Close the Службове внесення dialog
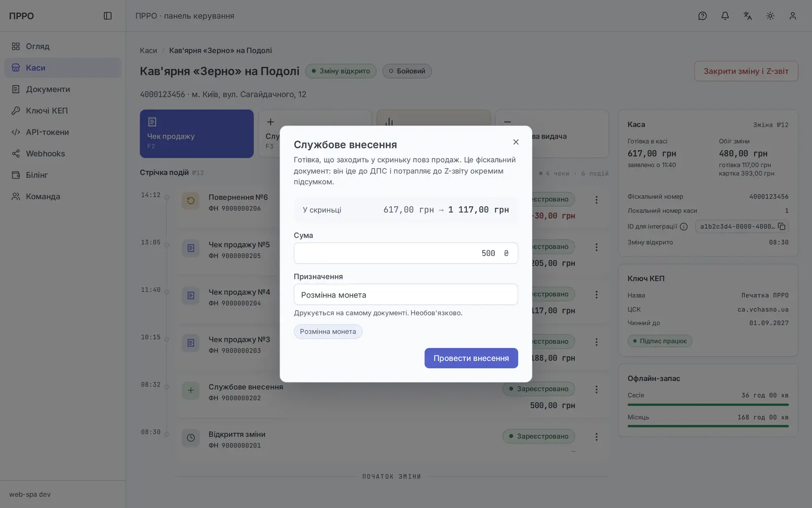Screen dimensions: 812x508 coord(516,142)
